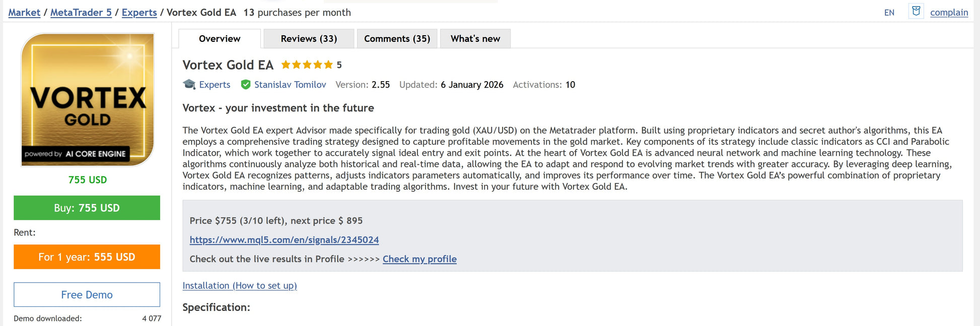Viewport: 980px width, 326px height.
Task: Rent for 1 year at 555 USD
Action: pos(87,257)
